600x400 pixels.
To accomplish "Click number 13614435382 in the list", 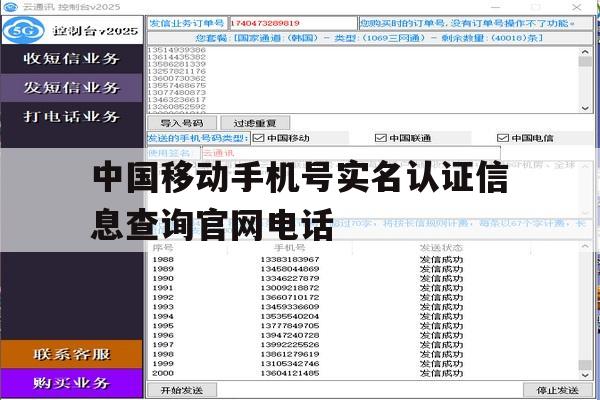I will (x=177, y=57).
